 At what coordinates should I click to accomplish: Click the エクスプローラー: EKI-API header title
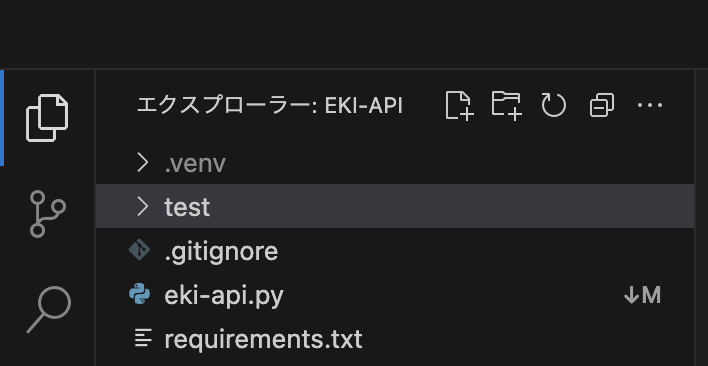(269, 106)
